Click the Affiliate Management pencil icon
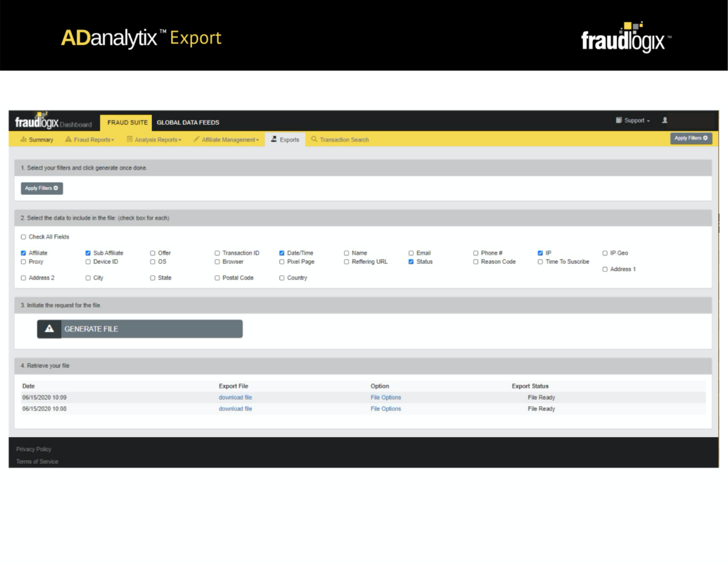The width and height of the screenshot is (728, 563). point(196,139)
